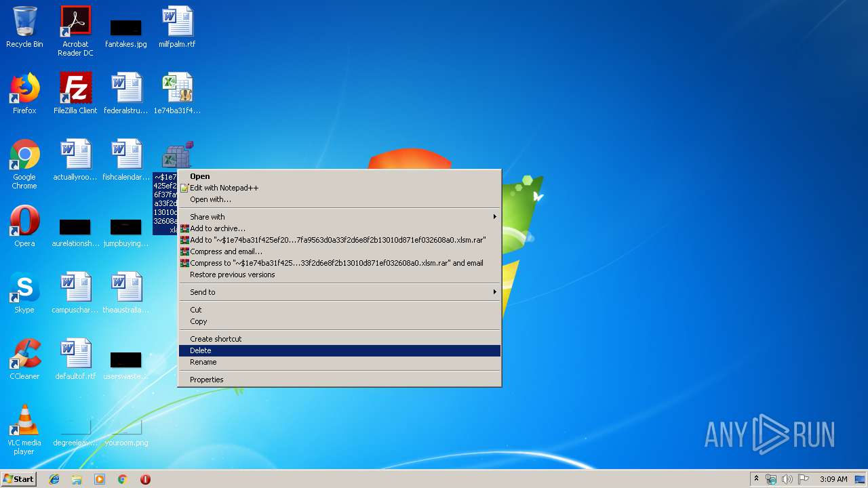This screenshot has height=488, width=868.
Task: Expand the Send to submenu
Action: coord(339,292)
